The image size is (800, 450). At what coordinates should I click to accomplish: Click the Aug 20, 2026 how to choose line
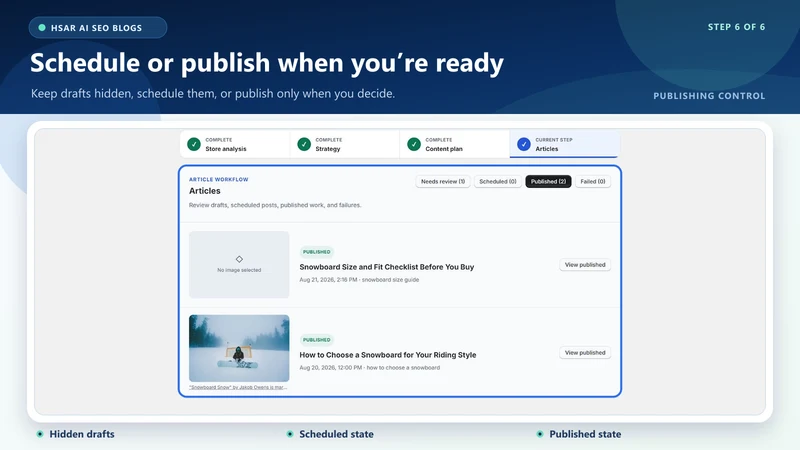tap(369, 367)
